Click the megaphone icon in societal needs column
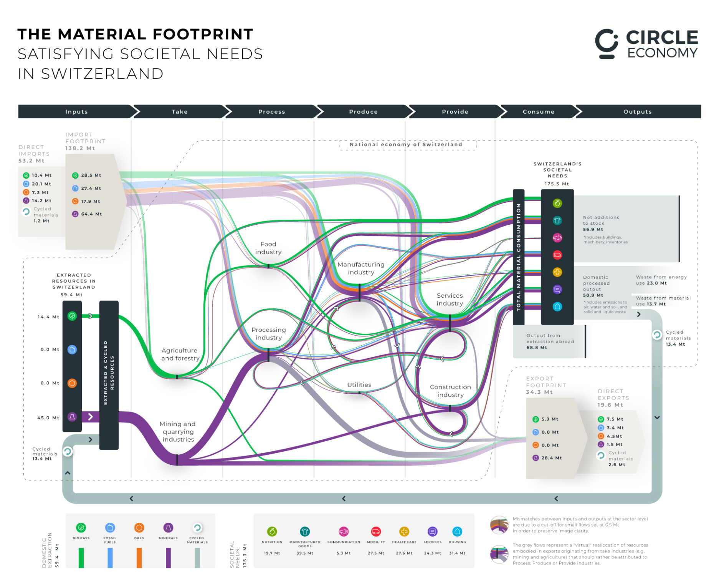714x588 pixels. click(557, 238)
